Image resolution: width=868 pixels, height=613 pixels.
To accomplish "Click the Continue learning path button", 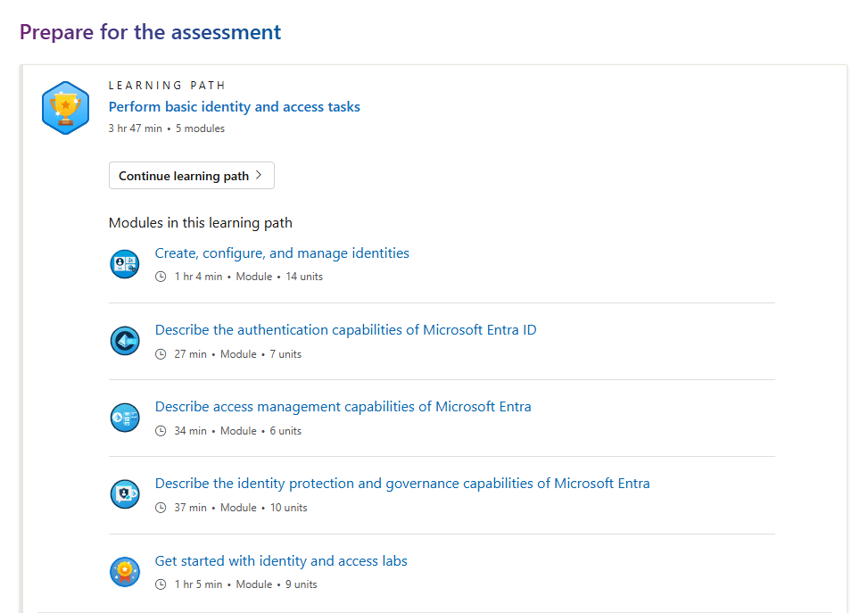I will [192, 176].
